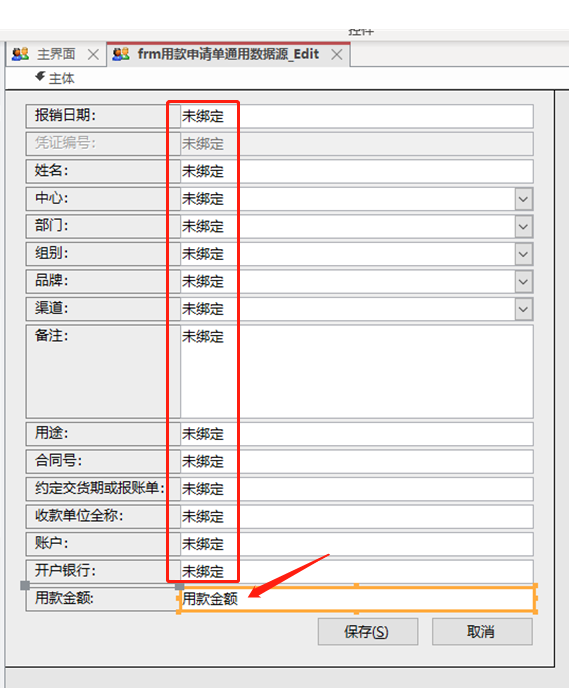Screen dimensions: 569x688
Task: Click the 主体 section arrow icon
Action: (40, 77)
